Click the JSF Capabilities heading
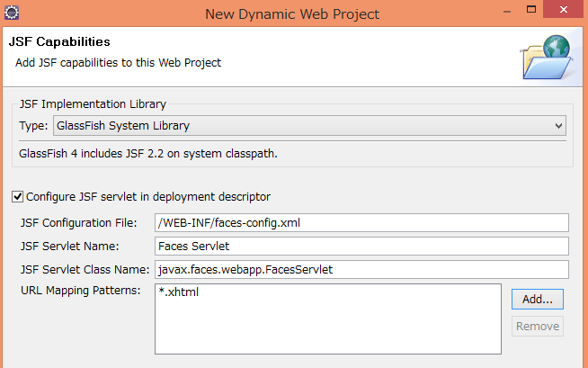The width and height of the screenshot is (588, 368). [59, 41]
